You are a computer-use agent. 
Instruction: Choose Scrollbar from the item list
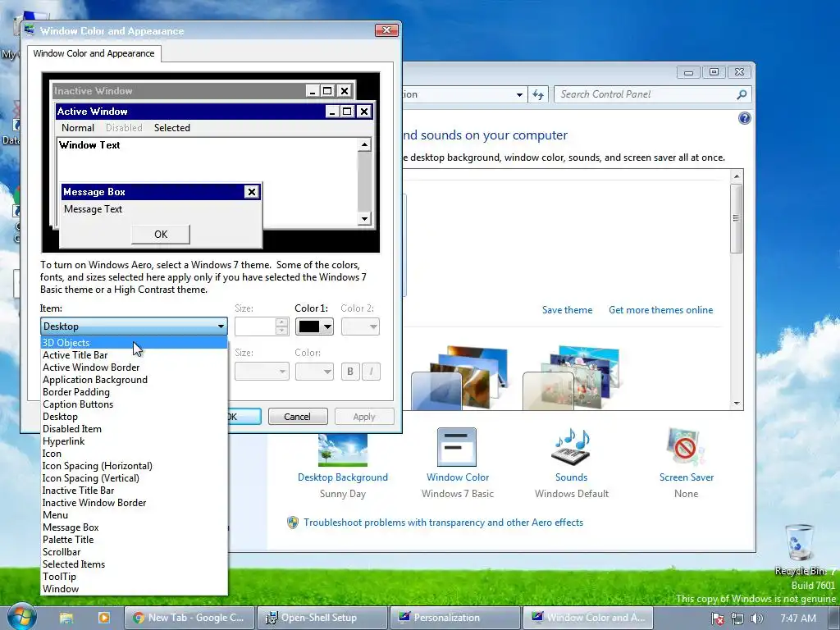click(134, 552)
